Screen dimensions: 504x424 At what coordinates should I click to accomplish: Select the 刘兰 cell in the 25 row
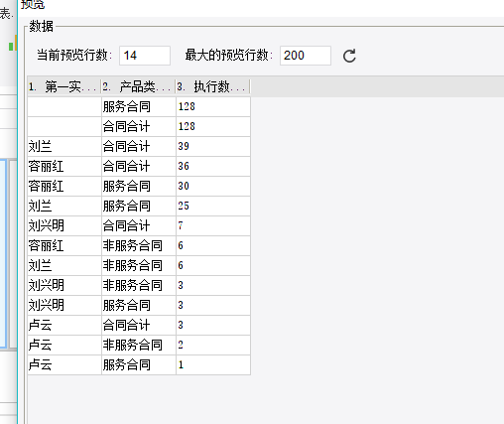[64, 206]
